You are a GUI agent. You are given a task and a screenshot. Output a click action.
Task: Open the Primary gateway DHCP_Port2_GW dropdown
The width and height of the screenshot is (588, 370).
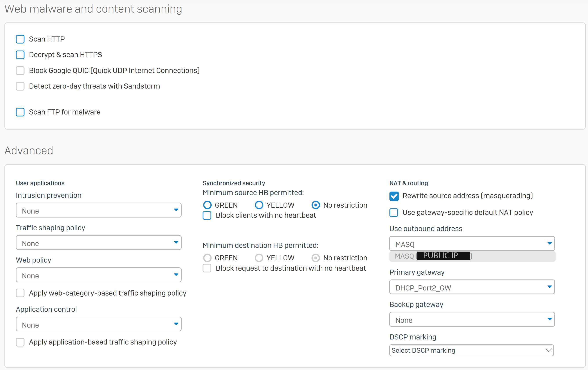point(472,287)
